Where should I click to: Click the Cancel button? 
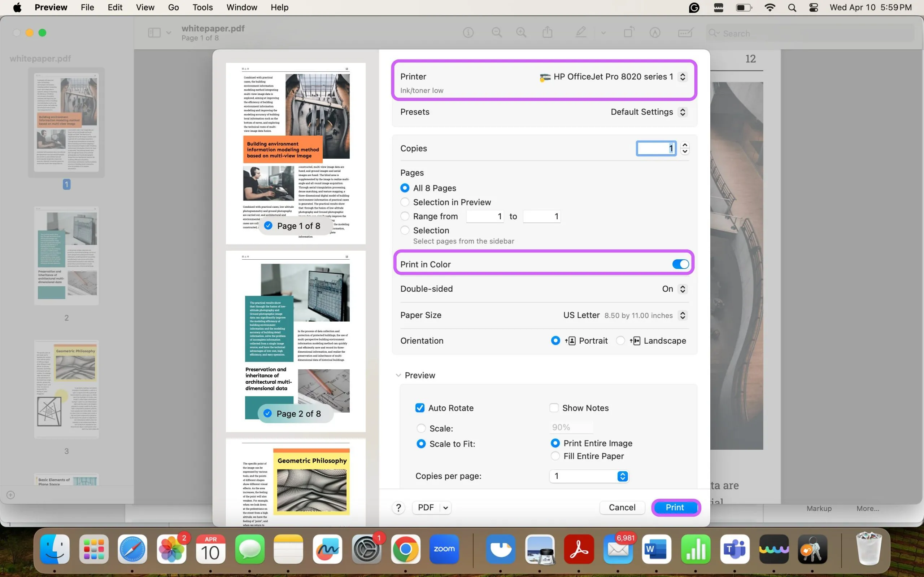pos(622,507)
